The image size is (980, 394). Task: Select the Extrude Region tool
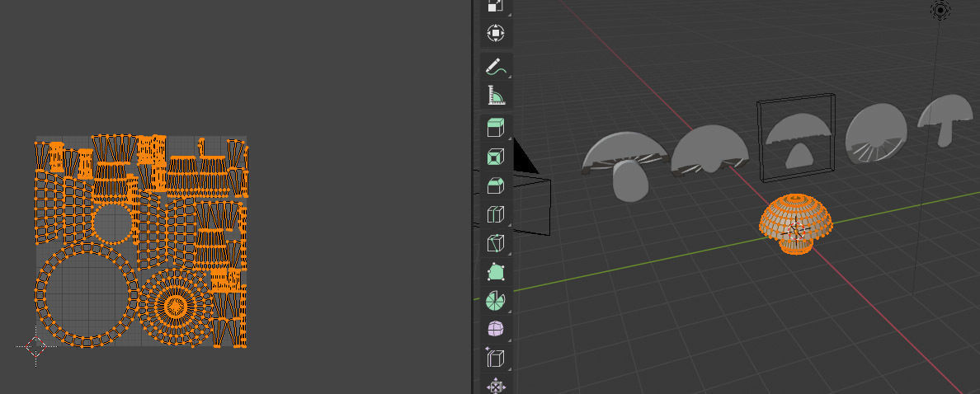tap(496, 128)
